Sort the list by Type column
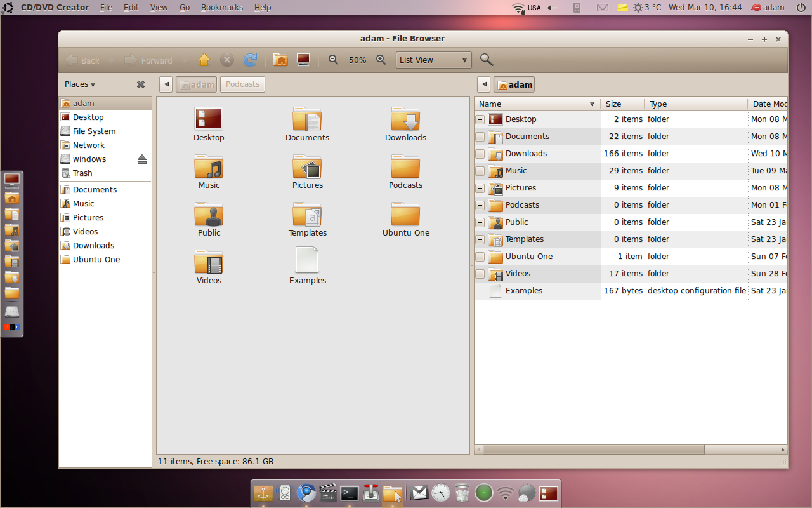Image resolution: width=812 pixels, height=508 pixels. [696, 104]
